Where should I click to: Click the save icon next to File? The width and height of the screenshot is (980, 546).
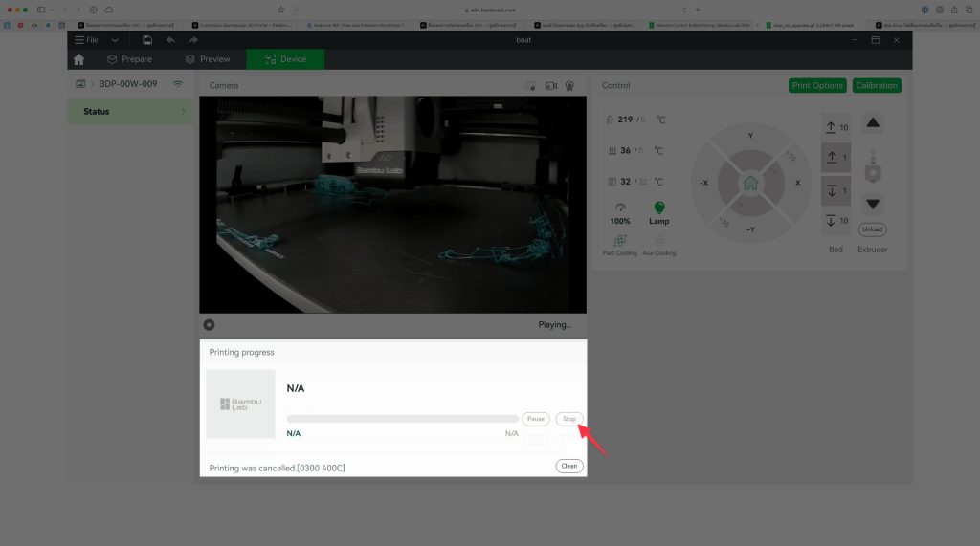147,40
